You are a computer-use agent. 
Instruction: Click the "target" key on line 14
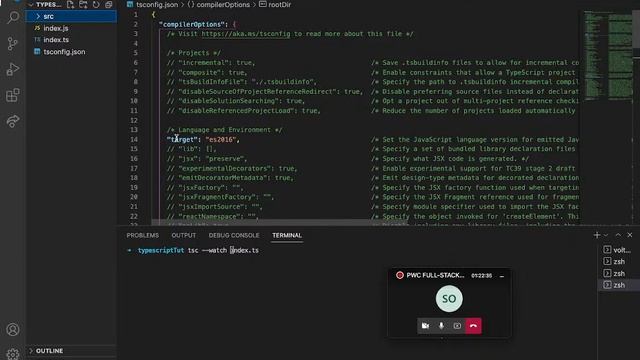click(x=182, y=140)
